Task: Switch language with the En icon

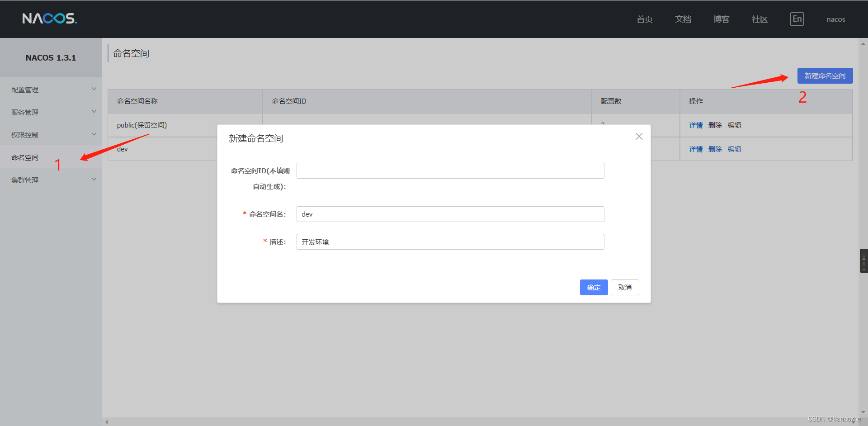Action: pos(797,19)
